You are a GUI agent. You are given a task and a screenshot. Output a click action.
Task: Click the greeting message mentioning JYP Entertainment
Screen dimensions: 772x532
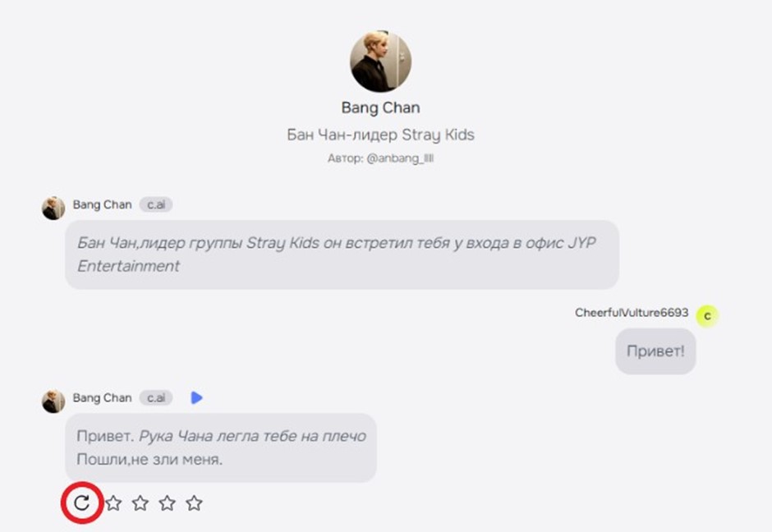342,255
